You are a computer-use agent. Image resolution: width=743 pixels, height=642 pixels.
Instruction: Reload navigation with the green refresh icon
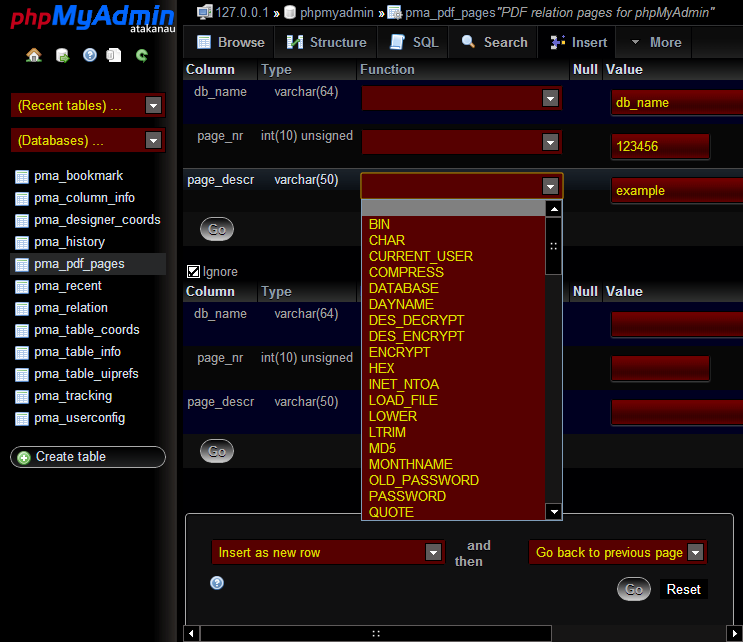click(x=142, y=55)
